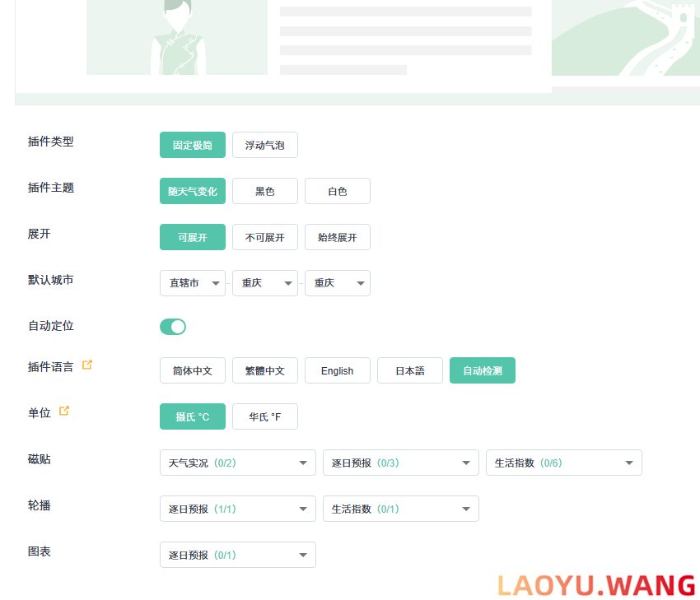The height and width of the screenshot is (600, 700).
Task: Switch plugin theme to 白色
Action: point(338,191)
